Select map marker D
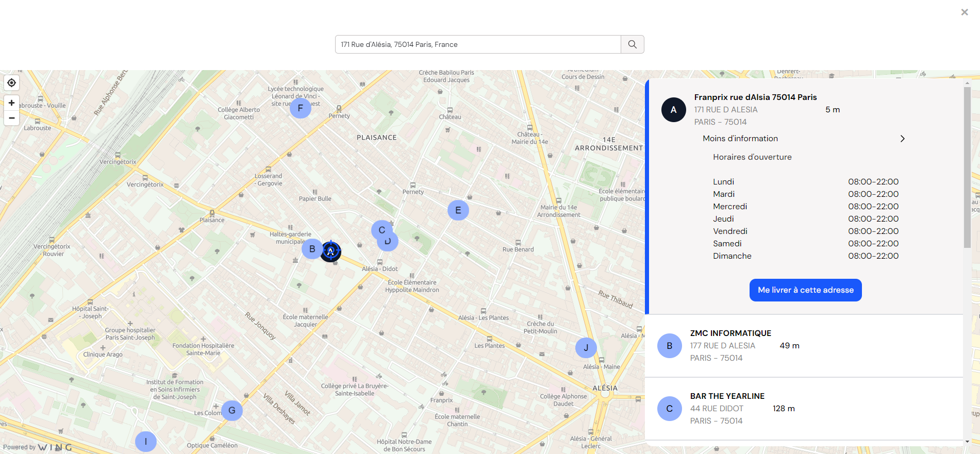 point(389,243)
